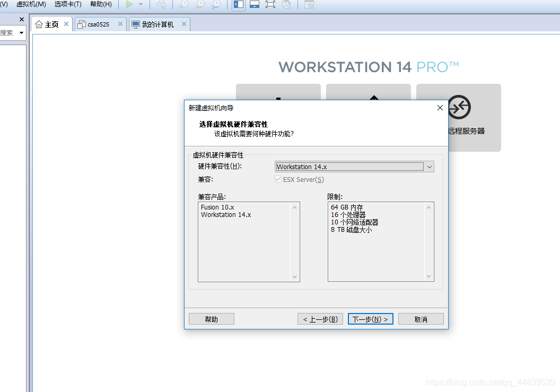Select 8 TB 磁盘大小 in limitations list
The height and width of the screenshot is (392, 560).
coord(352,230)
